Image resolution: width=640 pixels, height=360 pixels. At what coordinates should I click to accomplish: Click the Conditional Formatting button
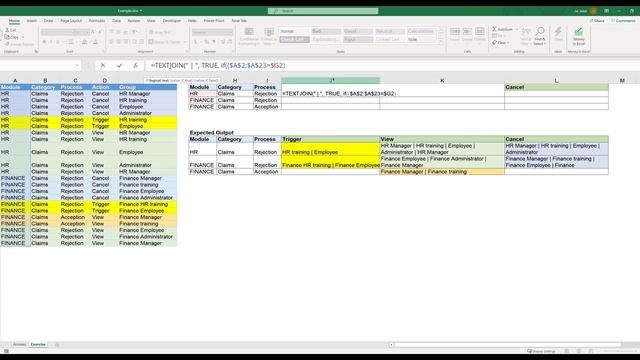coord(249,37)
